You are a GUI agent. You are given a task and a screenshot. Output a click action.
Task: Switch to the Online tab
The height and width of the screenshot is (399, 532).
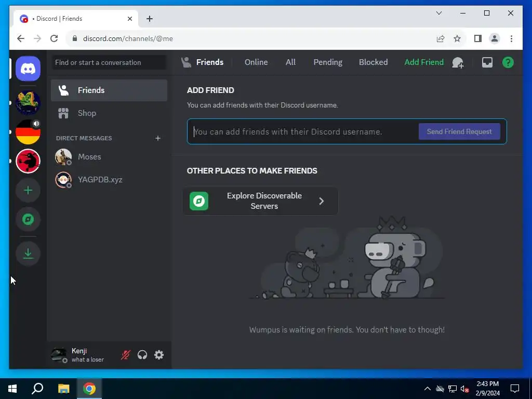point(256,62)
